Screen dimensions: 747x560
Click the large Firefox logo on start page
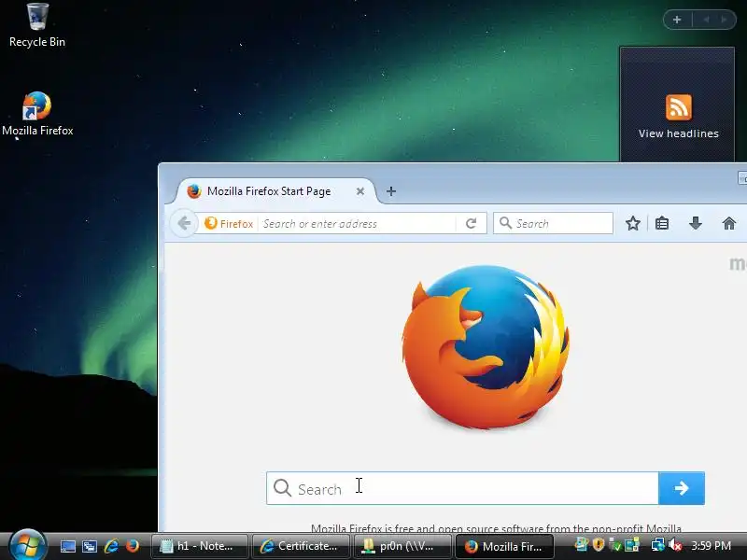click(486, 347)
